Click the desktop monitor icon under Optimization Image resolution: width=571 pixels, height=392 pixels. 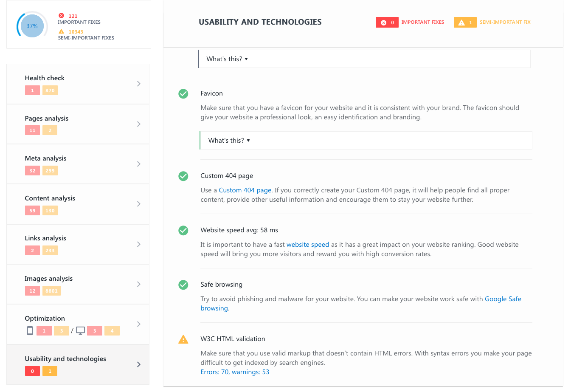(x=80, y=330)
